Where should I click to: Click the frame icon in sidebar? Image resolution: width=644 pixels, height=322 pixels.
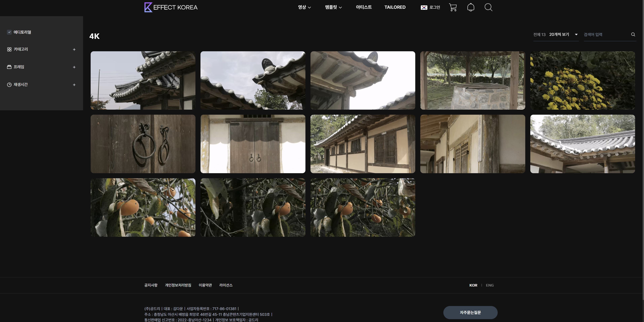[x=9, y=67]
